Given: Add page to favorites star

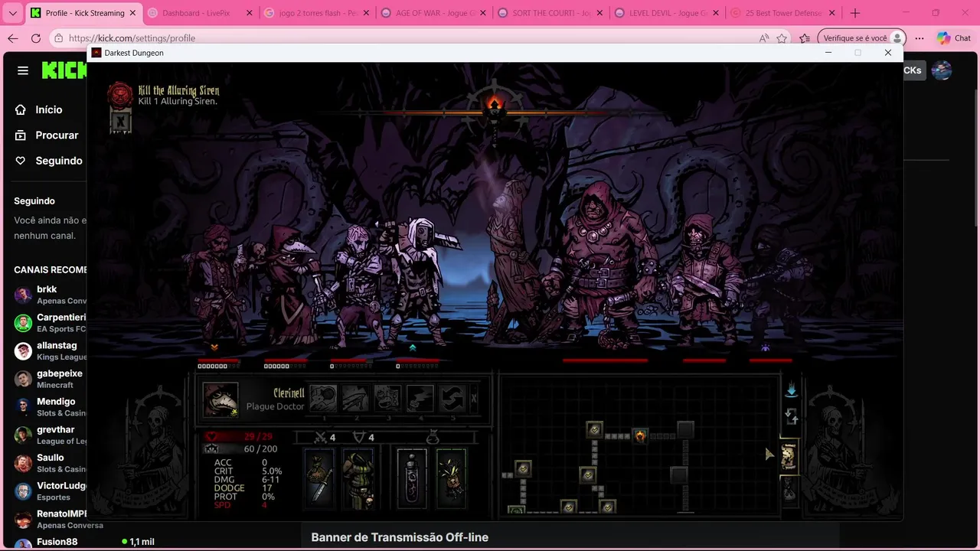Looking at the screenshot, I should pyautogui.click(x=782, y=38).
